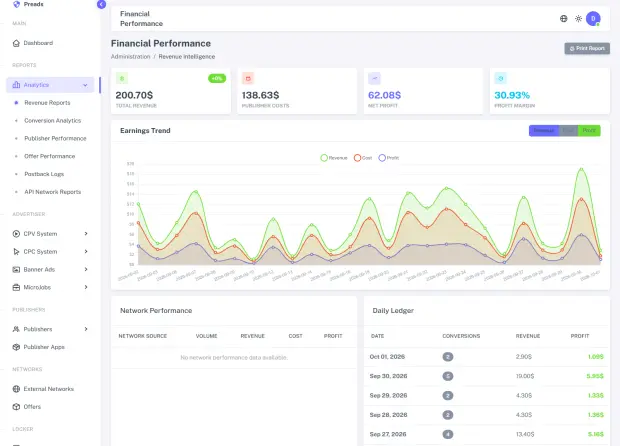This screenshot has width=620, height=446.
Task: Click the Print Report button
Action: (x=587, y=48)
